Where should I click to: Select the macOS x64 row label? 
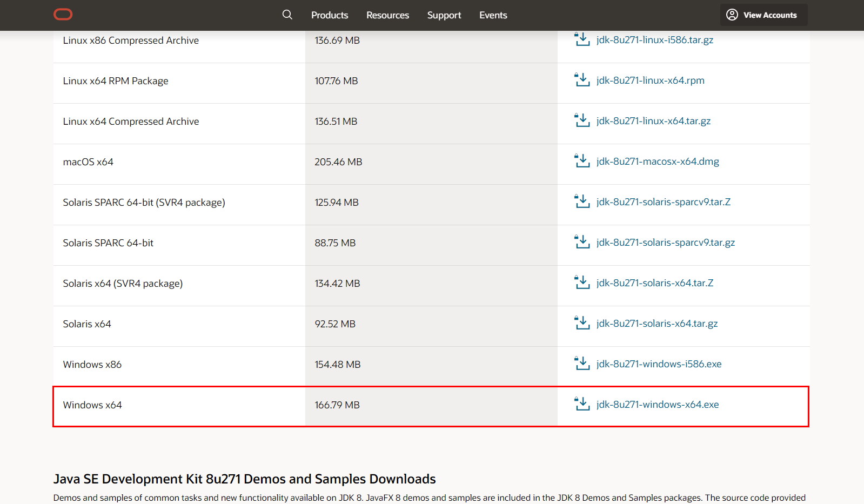tap(88, 162)
